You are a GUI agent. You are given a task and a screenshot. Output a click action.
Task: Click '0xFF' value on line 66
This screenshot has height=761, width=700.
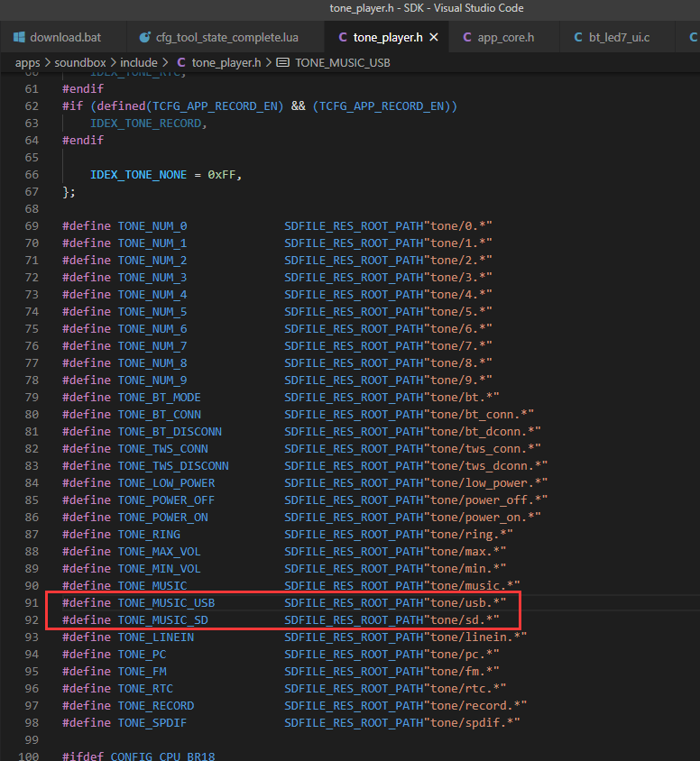[222, 175]
